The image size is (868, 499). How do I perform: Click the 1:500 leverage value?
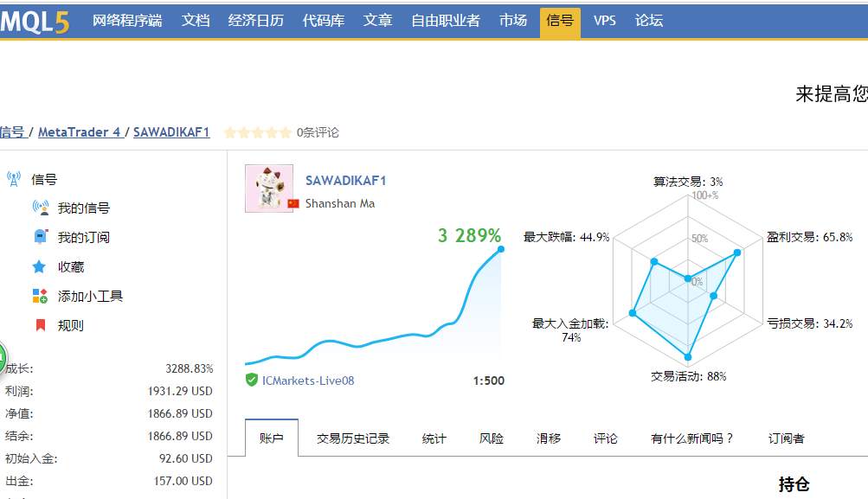click(489, 381)
